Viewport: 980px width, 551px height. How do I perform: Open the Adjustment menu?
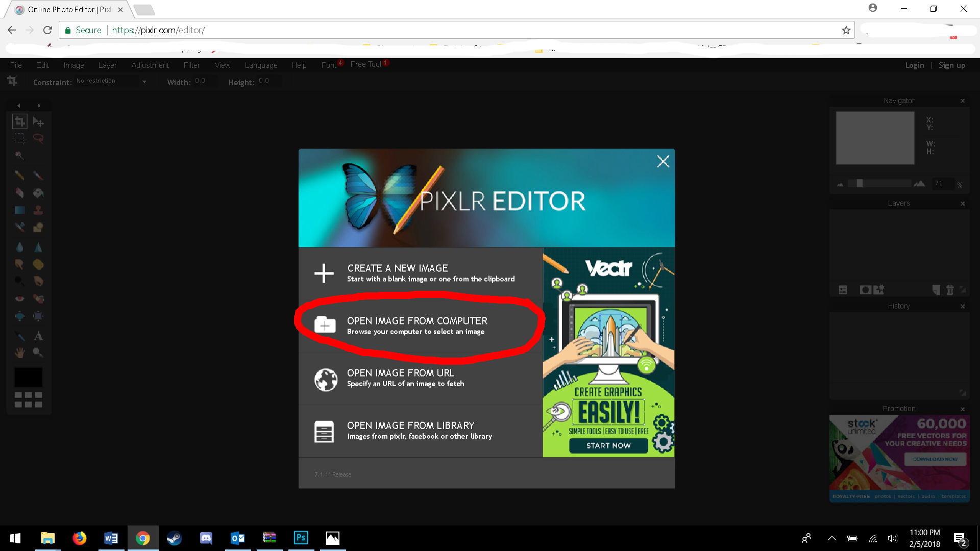point(150,65)
